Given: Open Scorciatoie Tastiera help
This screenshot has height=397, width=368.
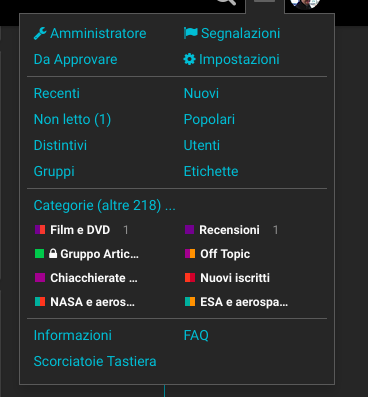Looking at the screenshot, I should [95, 361].
